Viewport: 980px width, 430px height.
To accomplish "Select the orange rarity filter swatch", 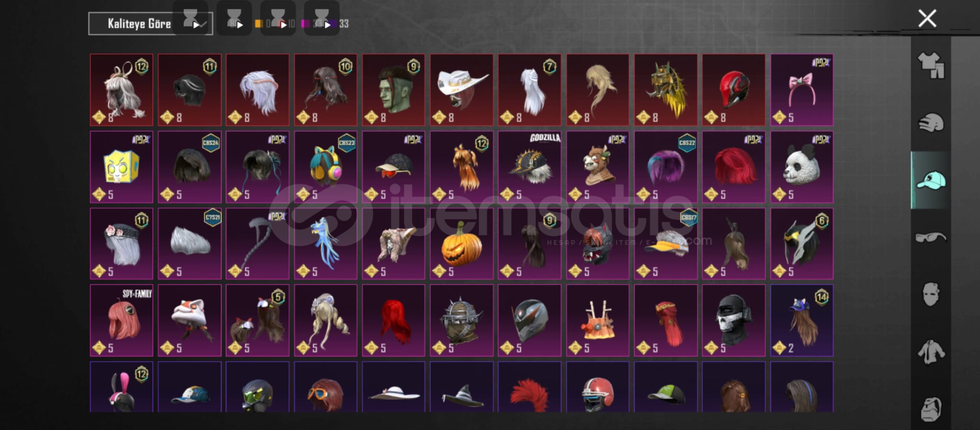I will click(258, 23).
